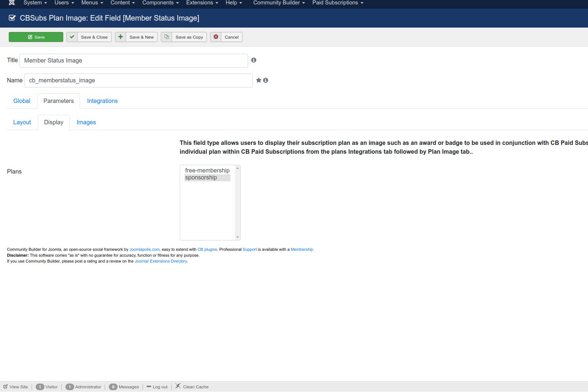The height and width of the screenshot is (392, 588).
Task: Click the green checkmark icon
Action: pos(72,37)
